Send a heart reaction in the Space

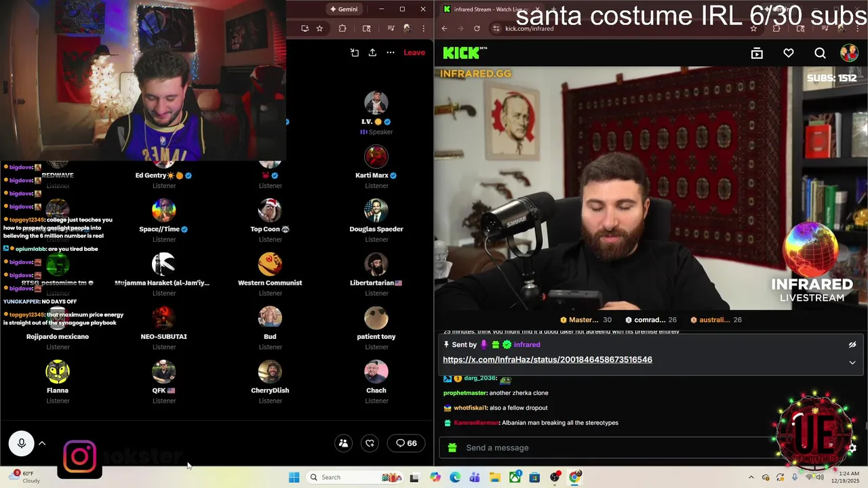(370, 443)
